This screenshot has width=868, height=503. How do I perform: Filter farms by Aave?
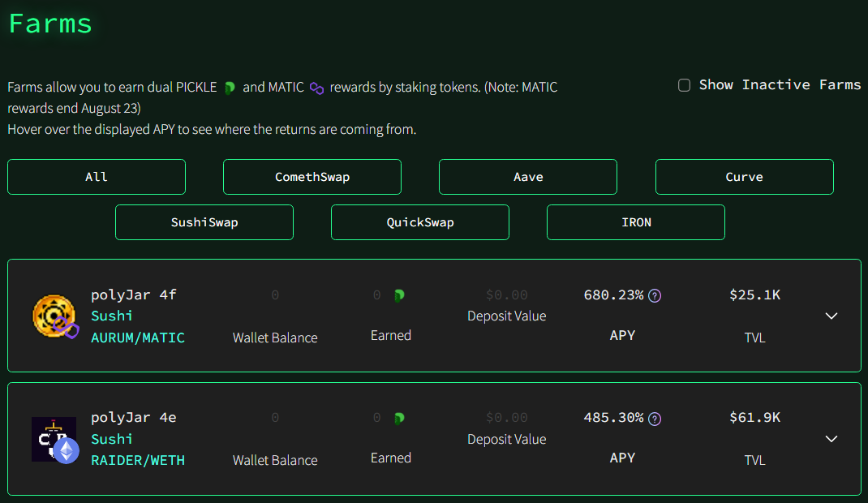528,177
